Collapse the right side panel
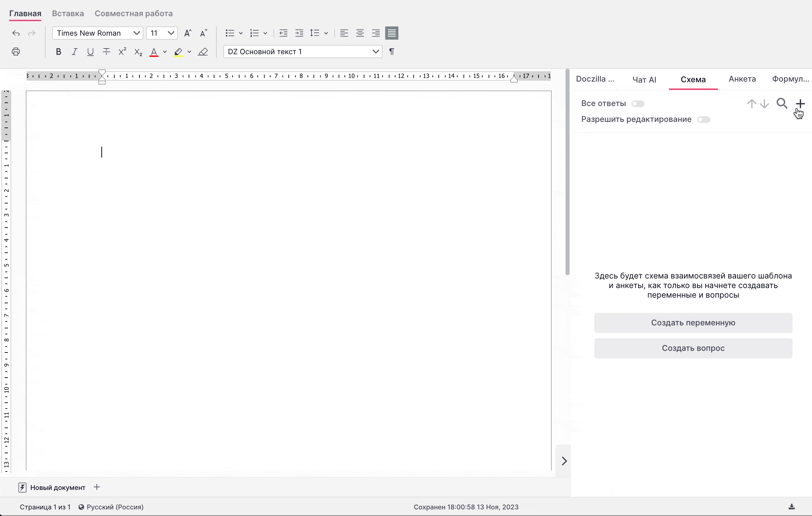This screenshot has width=812, height=516. pos(564,461)
